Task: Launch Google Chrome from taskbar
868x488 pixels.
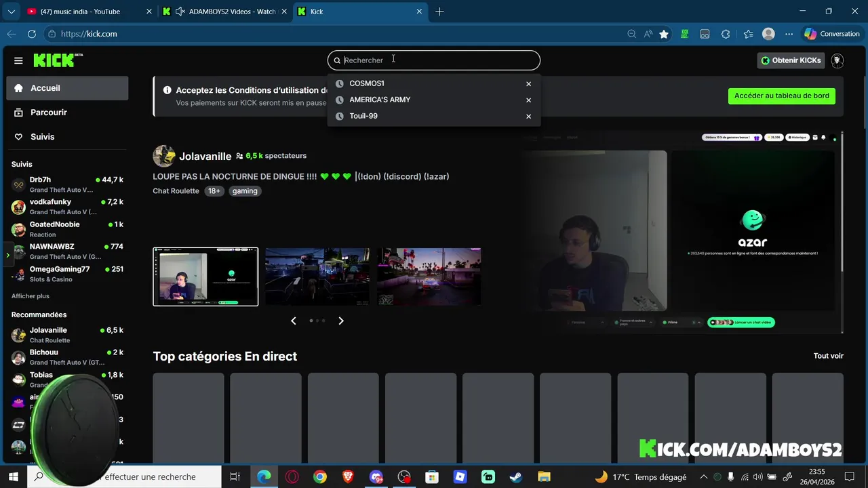Action: click(x=320, y=477)
